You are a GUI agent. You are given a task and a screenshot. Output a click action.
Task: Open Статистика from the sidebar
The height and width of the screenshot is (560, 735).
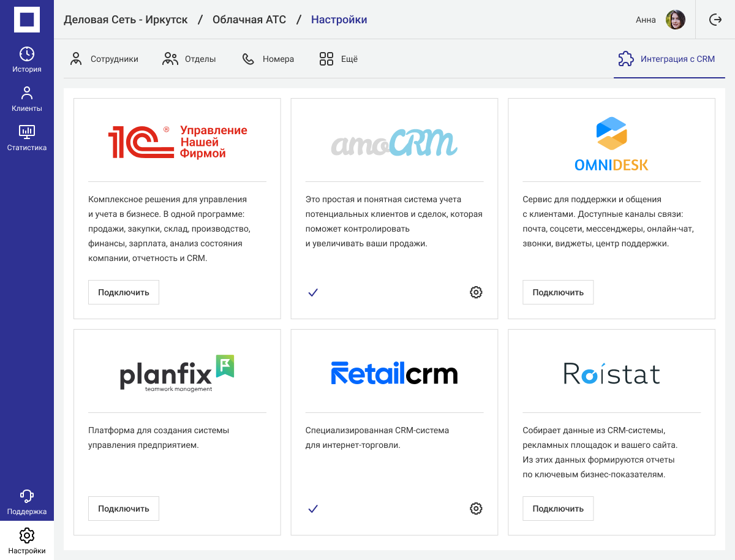pos(27,138)
